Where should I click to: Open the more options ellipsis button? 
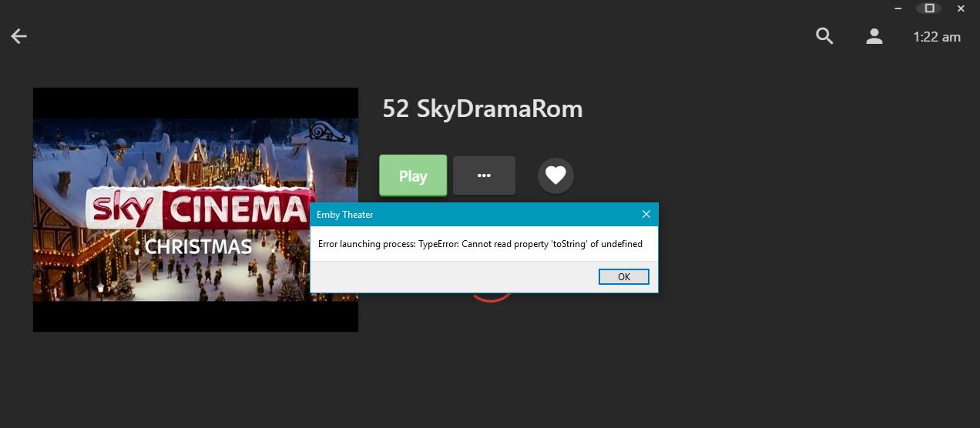[484, 176]
